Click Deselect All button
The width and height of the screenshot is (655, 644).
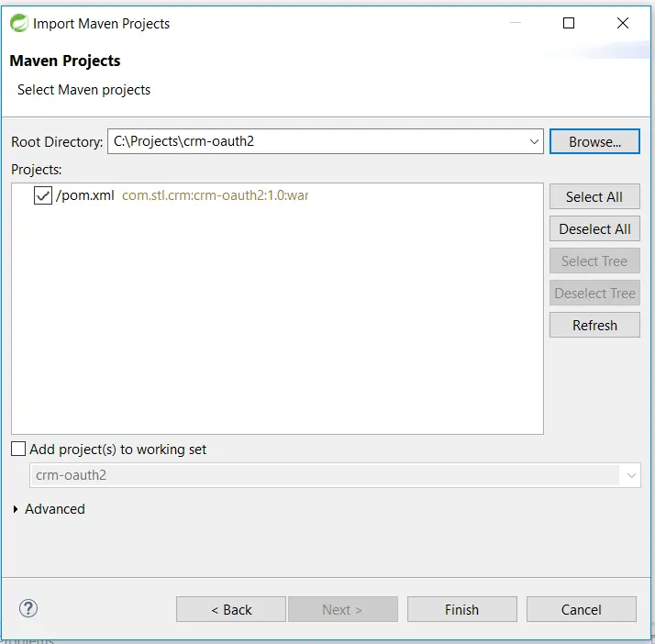[x=594, y=228]
